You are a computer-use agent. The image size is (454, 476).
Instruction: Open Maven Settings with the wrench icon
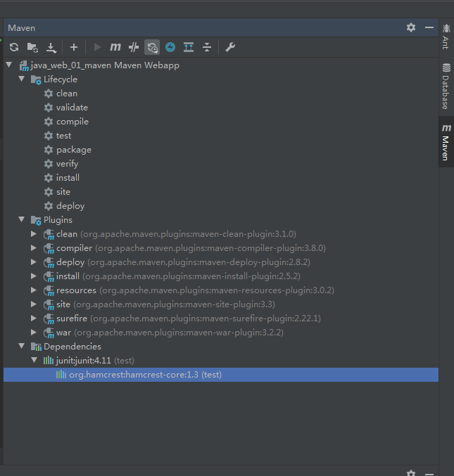click(230, 47)
